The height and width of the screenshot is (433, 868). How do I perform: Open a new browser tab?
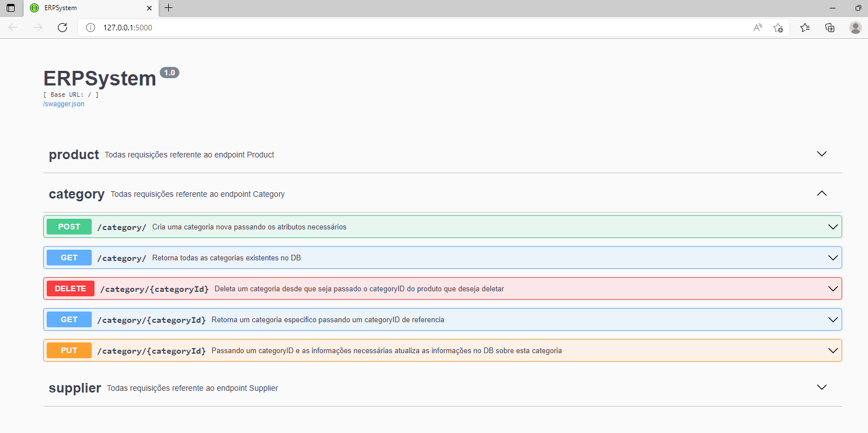point(168,8)
